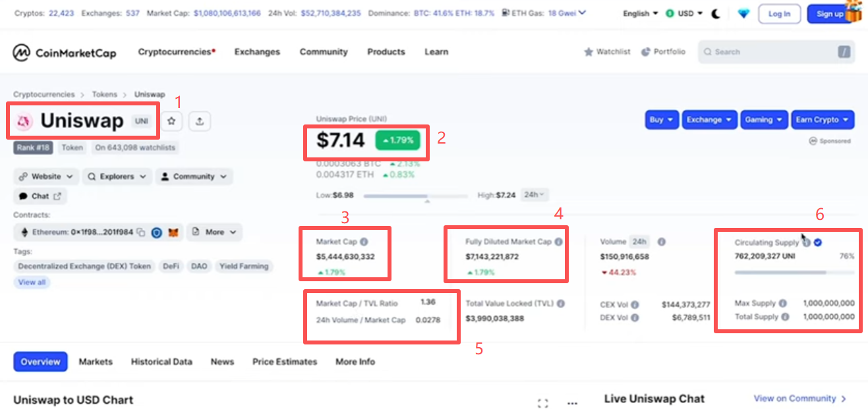
Task: Expand the chart to fullscreen
Action: coord(542,403)
